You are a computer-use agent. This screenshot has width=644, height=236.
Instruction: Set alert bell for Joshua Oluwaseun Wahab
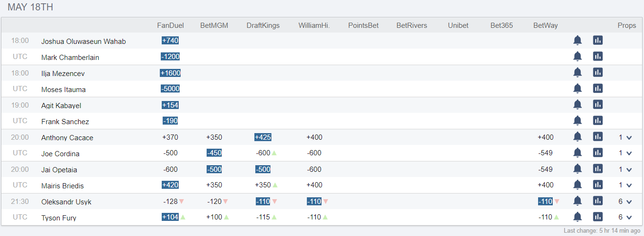point(577,41)
